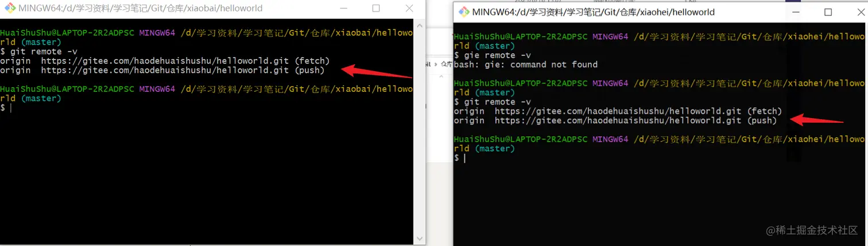Maximize the xiaobai/helloworld terminal window

[376, 8]
